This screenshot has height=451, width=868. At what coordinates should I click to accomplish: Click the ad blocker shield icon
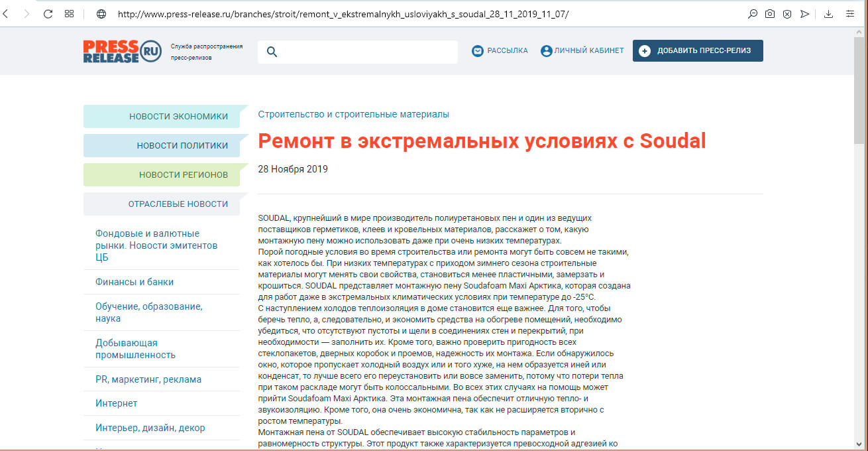(x=787, y=13)
